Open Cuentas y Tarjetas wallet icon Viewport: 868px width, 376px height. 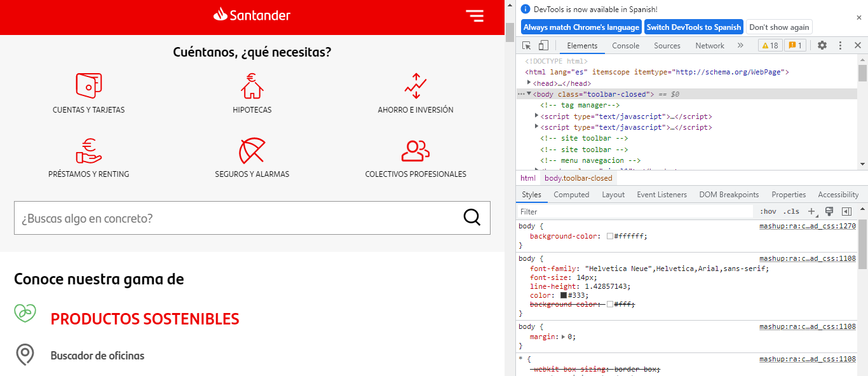point(89,85)
